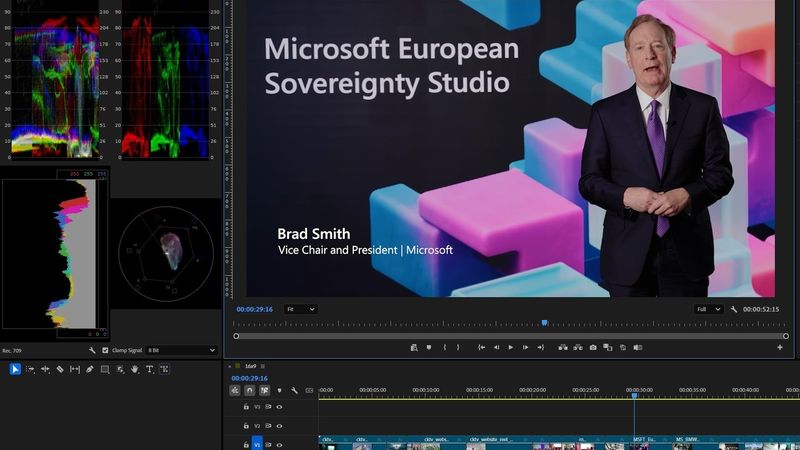Viewport: 800px width, 450px height.
Task: Close the 16x9 sequence tab
Action: 230,366
